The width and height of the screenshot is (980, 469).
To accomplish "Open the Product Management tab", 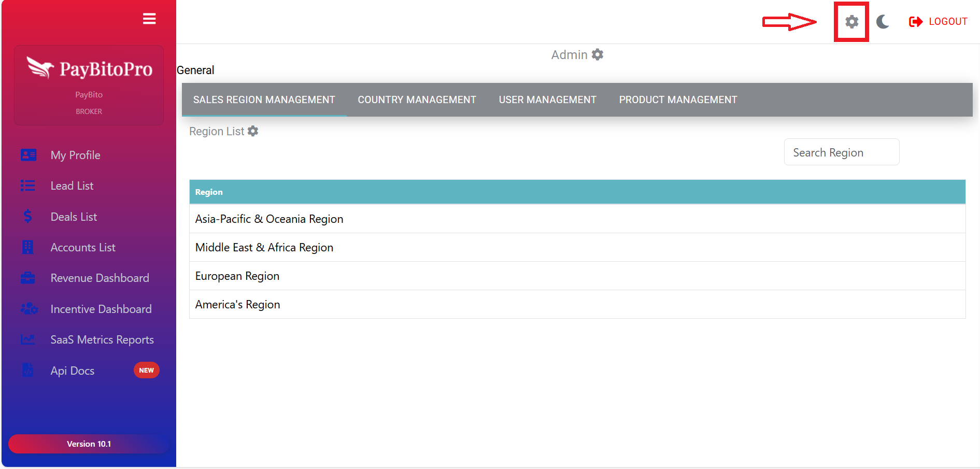I will pos(678,100).
